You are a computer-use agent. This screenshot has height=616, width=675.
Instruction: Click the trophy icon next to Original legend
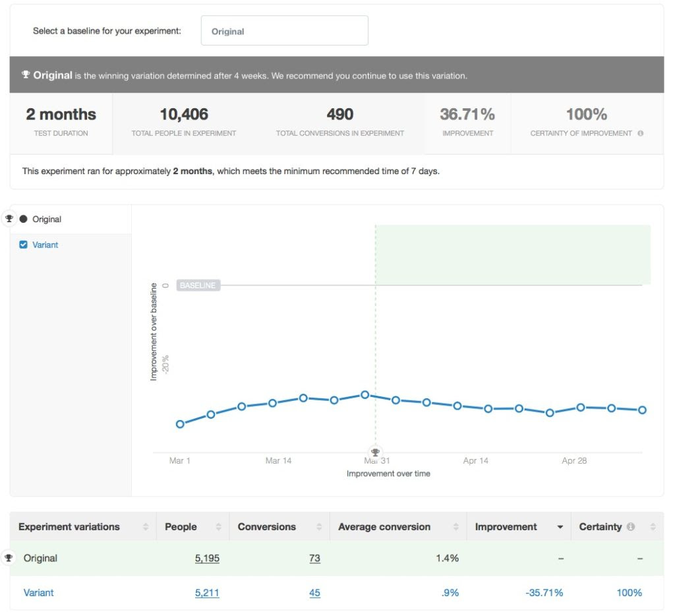point(9,218)
